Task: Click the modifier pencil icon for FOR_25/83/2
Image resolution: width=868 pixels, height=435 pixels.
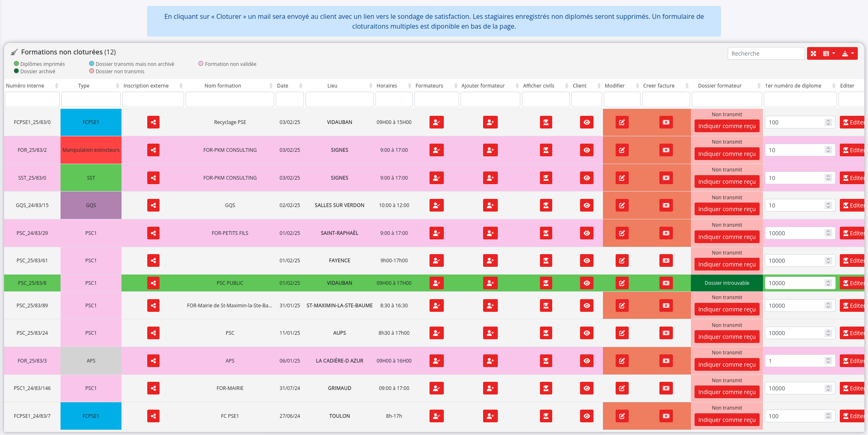Action: 622,150
